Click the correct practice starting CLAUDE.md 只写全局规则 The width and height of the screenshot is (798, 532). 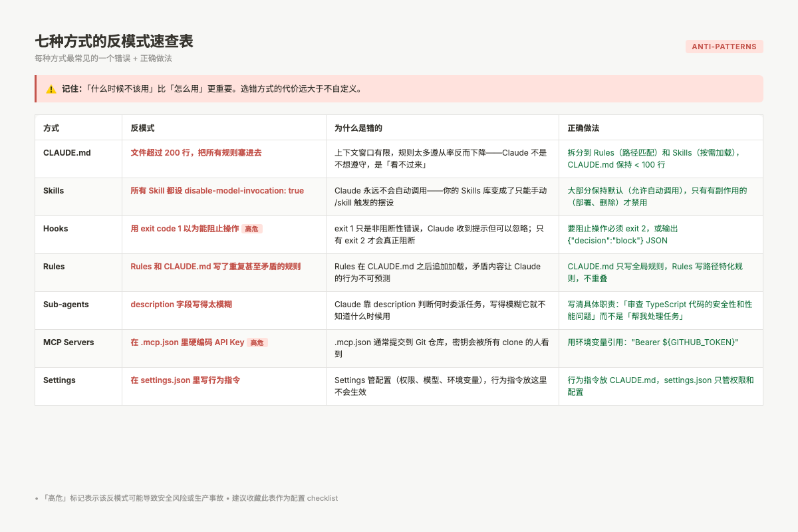point(655,272)
